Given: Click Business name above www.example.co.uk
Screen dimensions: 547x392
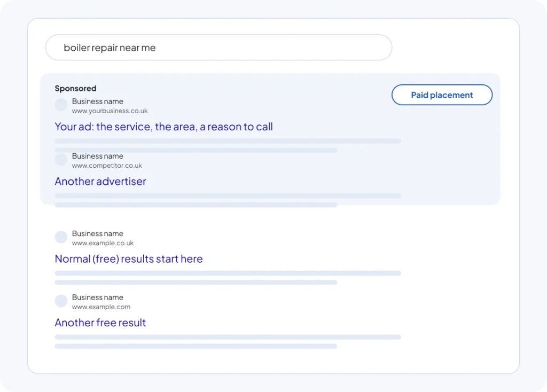Looking at the screenshot, I should pos(98,233).
